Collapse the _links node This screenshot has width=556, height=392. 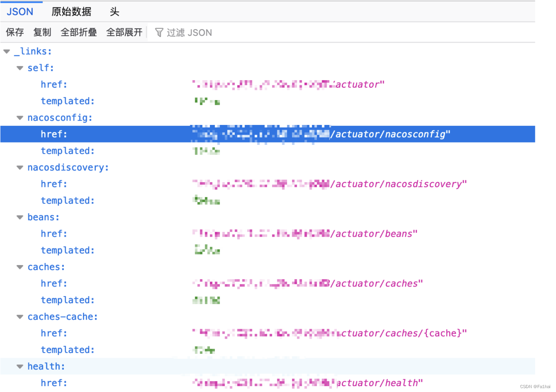(7, 51)
